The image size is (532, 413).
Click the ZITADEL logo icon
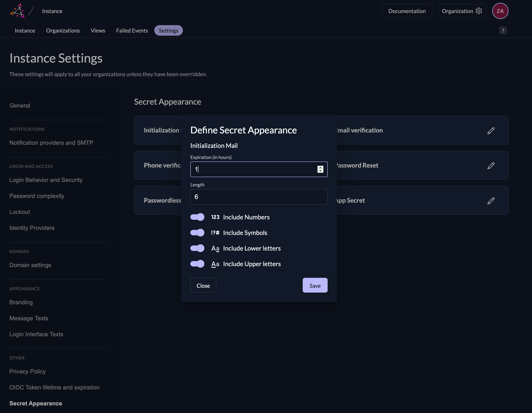point(17,11)
